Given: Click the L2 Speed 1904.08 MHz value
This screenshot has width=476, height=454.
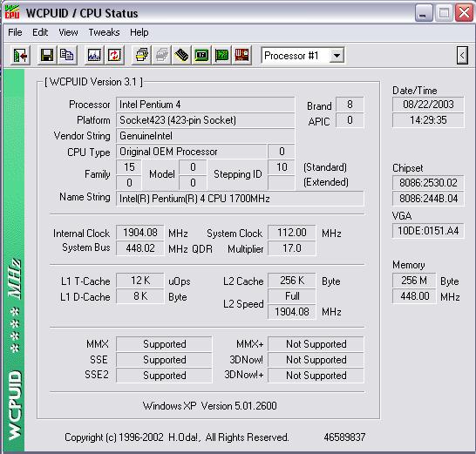Looking at the screenshot, I should click(292, 312).
